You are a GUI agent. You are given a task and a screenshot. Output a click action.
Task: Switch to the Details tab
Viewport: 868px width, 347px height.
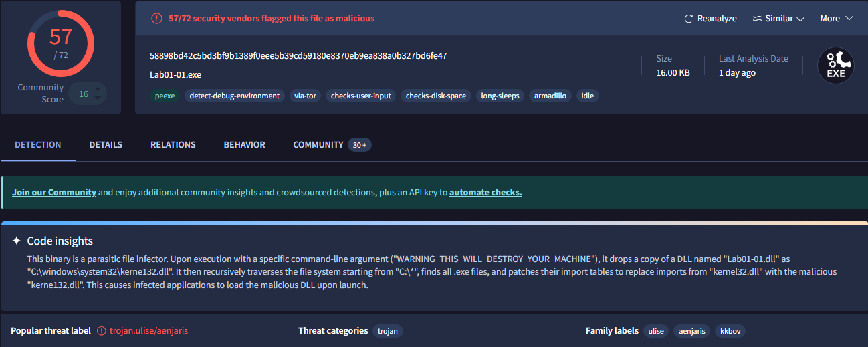[106, 145]
